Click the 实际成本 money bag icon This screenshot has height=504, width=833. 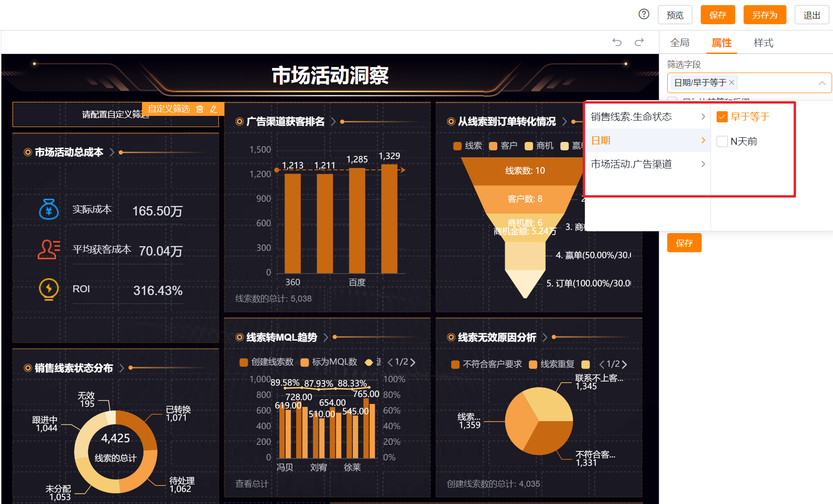[49, 209]
